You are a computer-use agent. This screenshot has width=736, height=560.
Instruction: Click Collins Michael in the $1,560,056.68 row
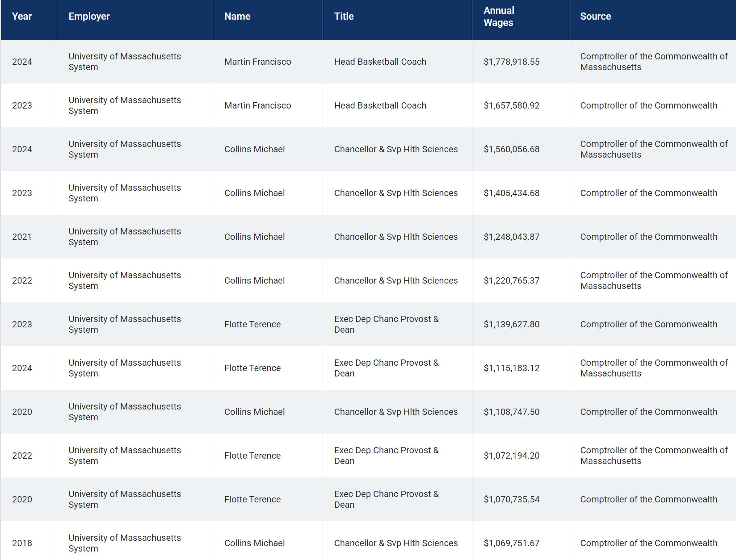pos(254,150)
